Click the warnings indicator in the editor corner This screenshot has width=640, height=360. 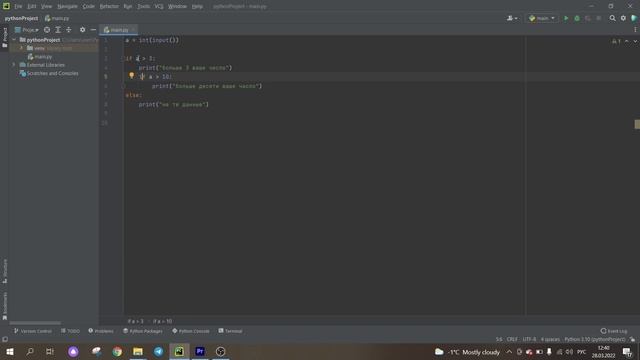click(616, 41)
